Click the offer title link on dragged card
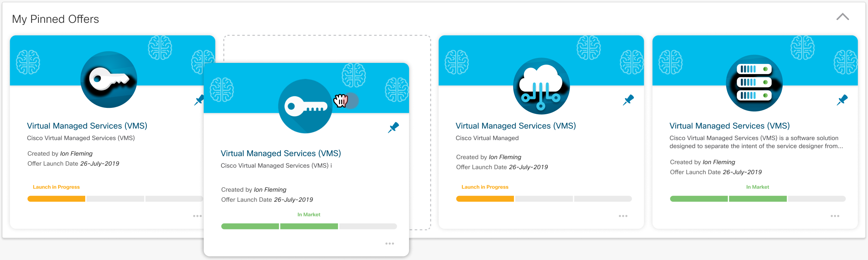The width and height of the screenshot is (868, 260). tap(281, 154)
